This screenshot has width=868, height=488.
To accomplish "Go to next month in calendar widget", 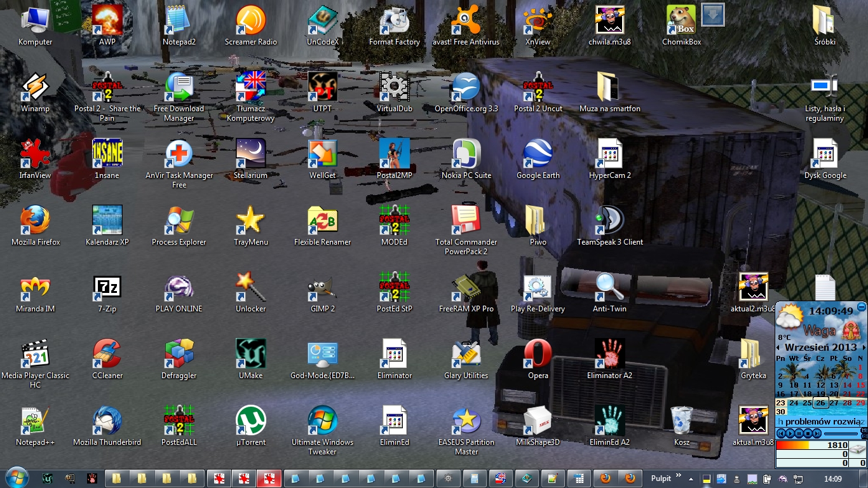I will [864, 348].
